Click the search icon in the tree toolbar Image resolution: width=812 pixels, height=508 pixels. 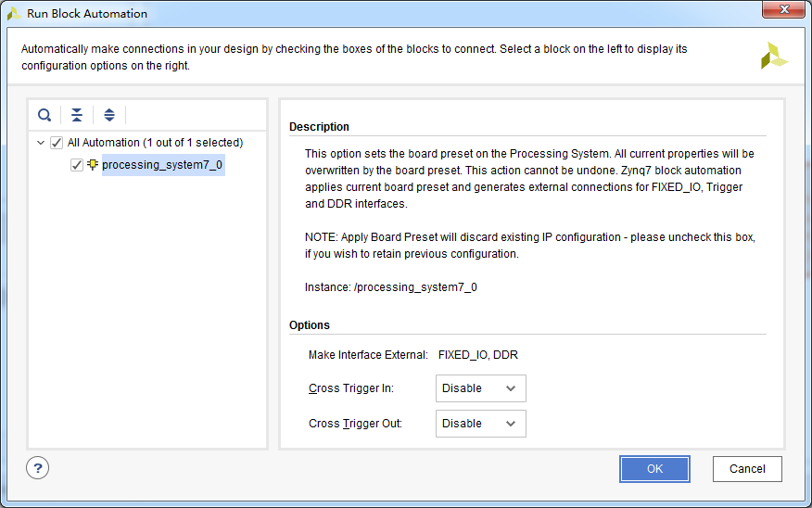click(x=44, y=115)
